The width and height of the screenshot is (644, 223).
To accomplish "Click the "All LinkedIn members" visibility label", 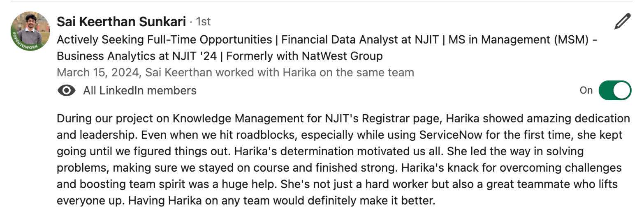I will pyautogui.click(x=139, y=90).
